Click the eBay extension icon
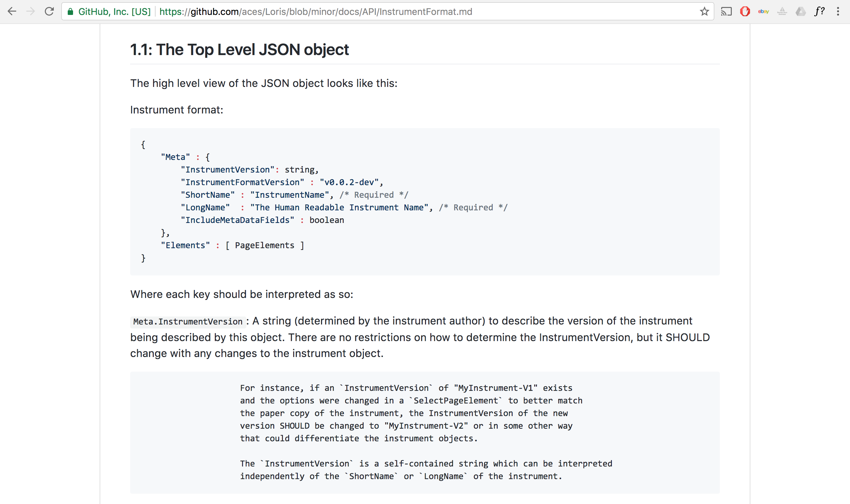The image size is (850, 504). (763, 12)
